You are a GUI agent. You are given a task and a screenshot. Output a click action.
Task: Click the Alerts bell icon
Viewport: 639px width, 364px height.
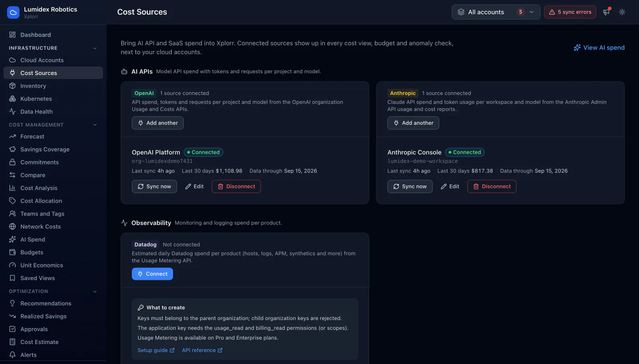tap(12, 355)
